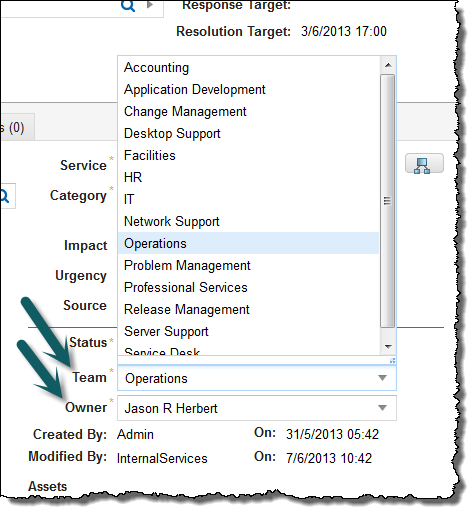The height and width of the screenshot is (514, 476).
Task: Click the list scrollbar down arrow
Action: click(388, 346)
